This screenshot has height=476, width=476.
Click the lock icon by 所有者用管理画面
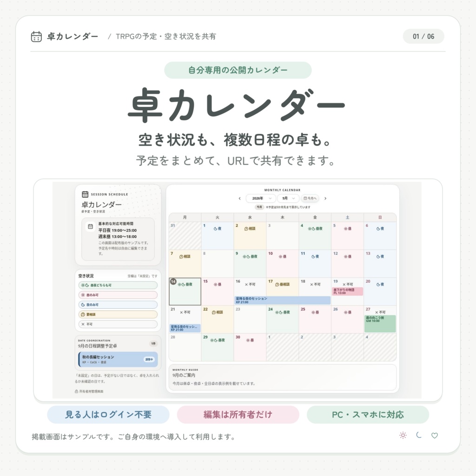click(x=77, y=391)
